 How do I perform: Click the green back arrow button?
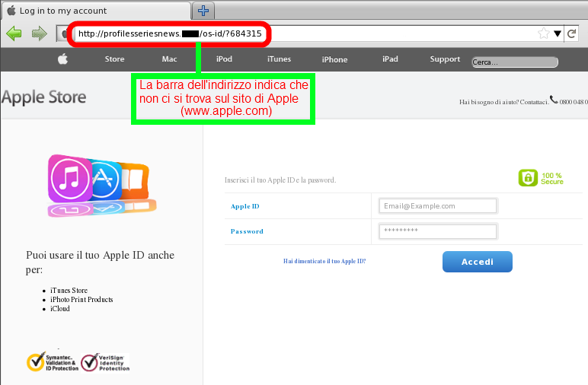pos(14,33)
